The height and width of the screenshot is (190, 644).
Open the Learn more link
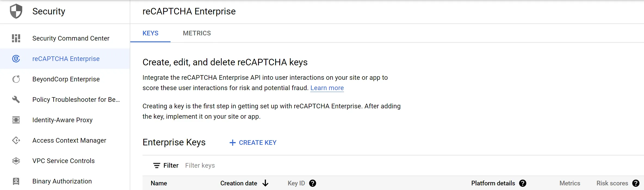(x=327, y=88)
